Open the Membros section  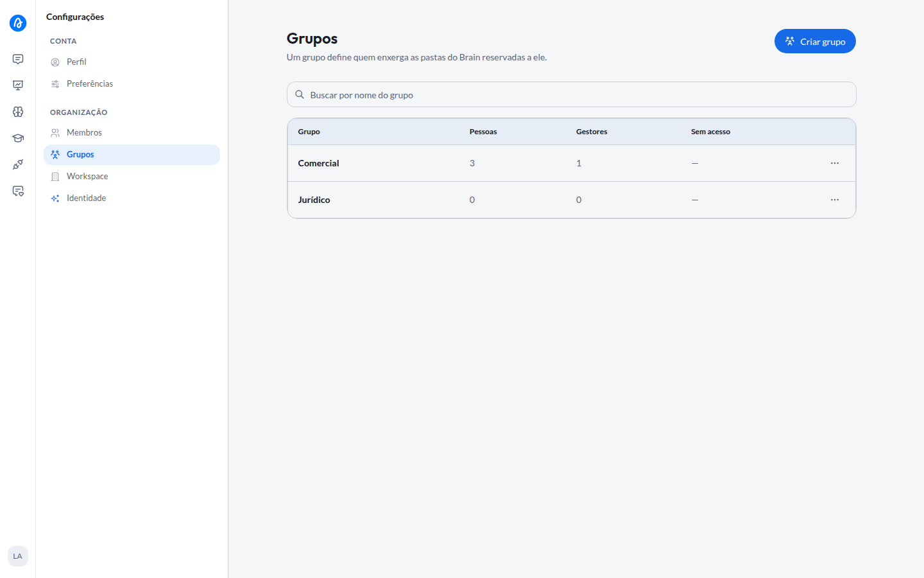pyautogui.click(x=132, y=132)
